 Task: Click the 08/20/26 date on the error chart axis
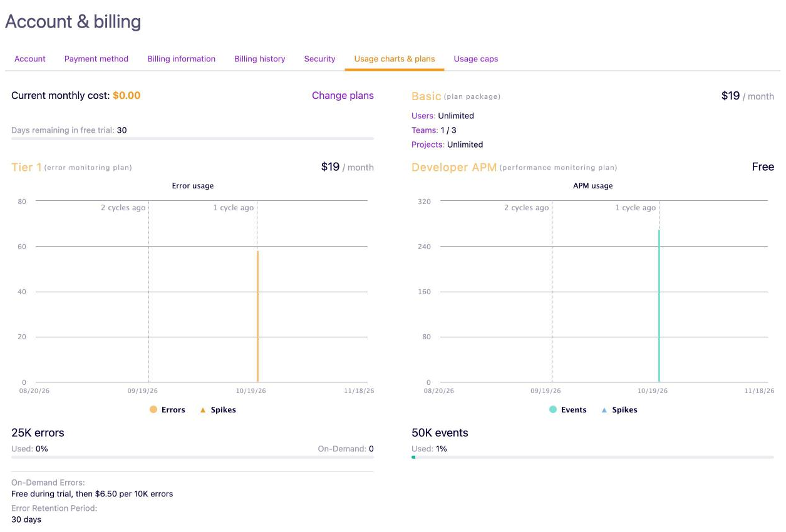pyautogui.click(x=35, y=391)
